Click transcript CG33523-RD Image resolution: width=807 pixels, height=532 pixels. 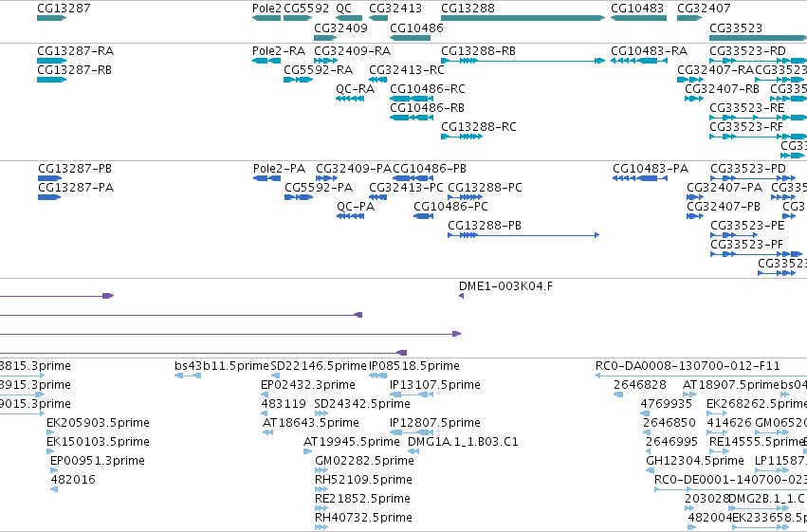click(748, 51)
